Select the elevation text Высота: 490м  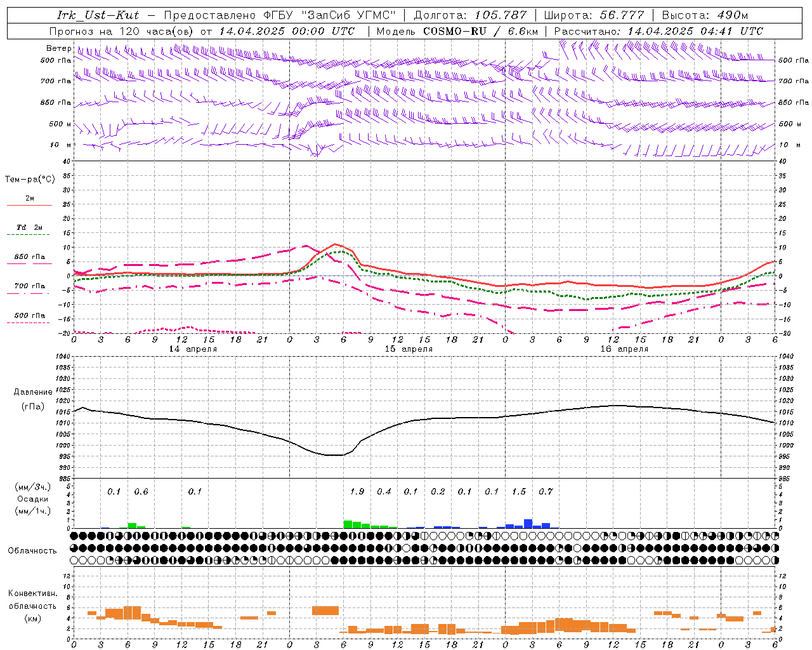pos(705,15)
